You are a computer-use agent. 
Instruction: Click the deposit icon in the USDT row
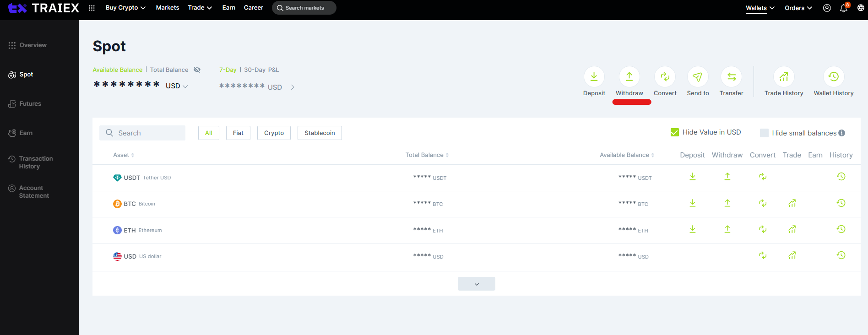click(x=693, y=177)
